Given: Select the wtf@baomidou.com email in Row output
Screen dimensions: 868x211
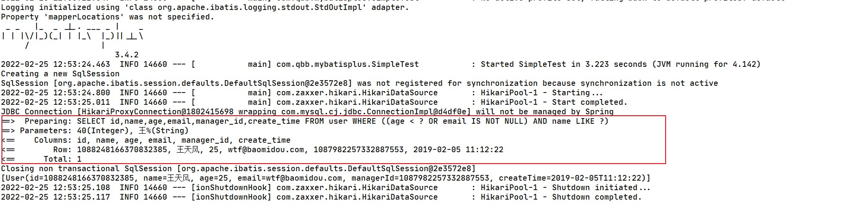Looking at the screenshot, I should pyautogui.click(x=266, y=150).
